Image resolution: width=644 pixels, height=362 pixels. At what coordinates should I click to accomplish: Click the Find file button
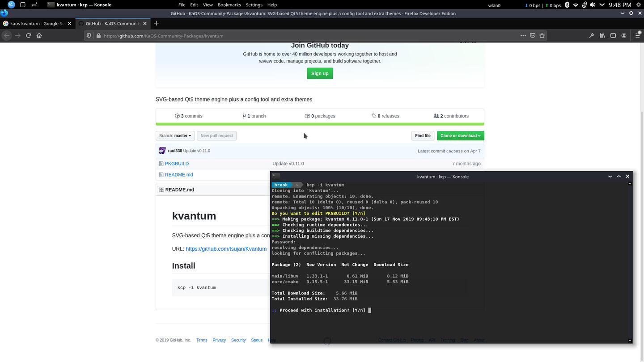423,135
